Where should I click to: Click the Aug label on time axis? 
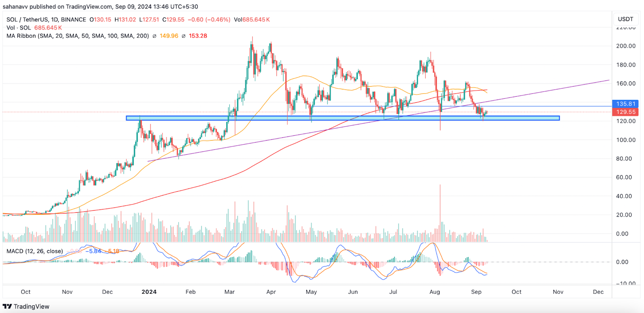(x=435, y=292)
